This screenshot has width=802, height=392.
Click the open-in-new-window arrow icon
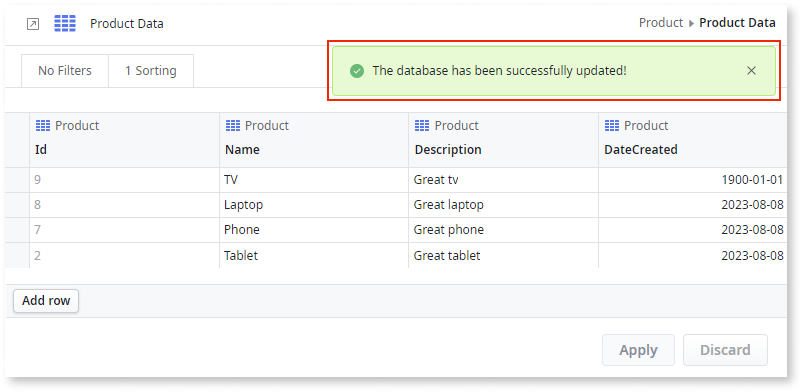pos(33,24)
